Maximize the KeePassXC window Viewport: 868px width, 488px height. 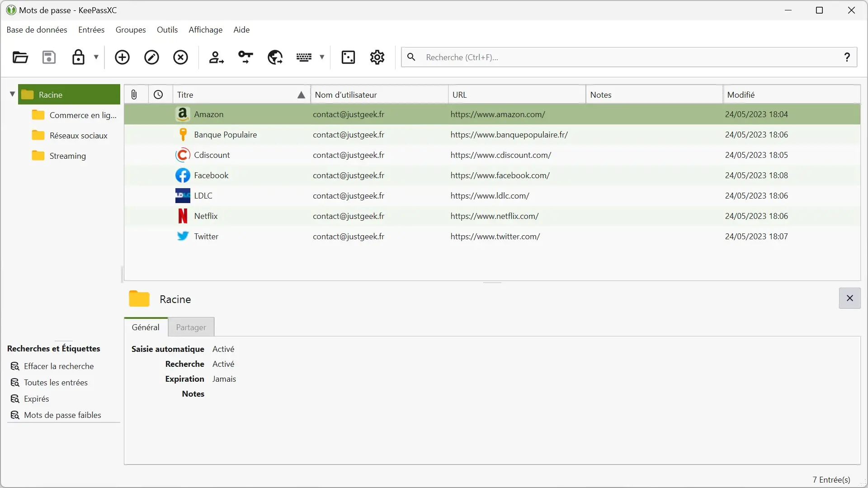click(819, 10)
